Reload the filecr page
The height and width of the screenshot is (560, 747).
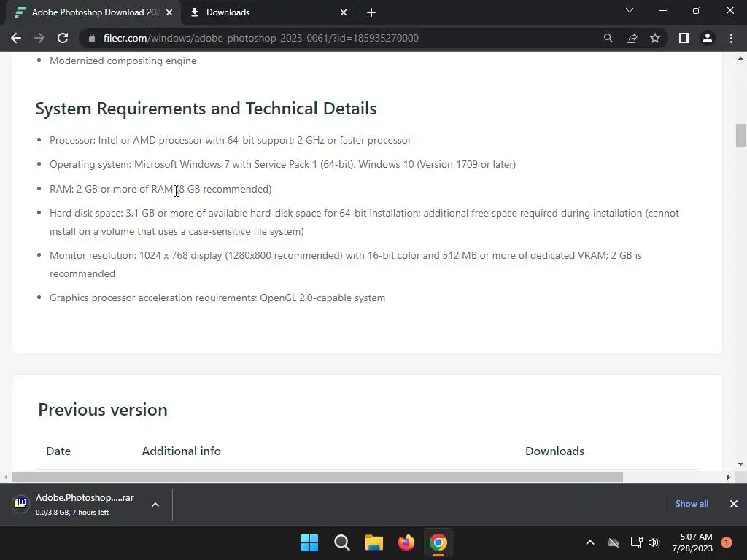tap(63, 38)
